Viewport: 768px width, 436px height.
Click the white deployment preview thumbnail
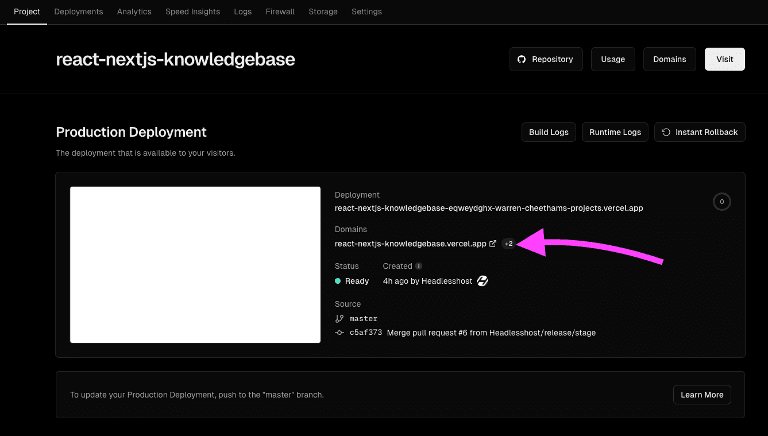click(195, 265)
